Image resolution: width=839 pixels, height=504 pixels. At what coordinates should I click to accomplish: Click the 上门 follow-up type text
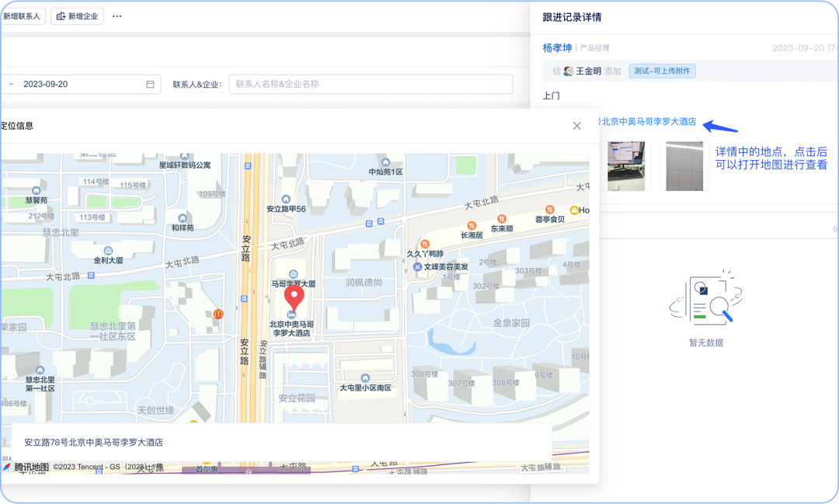pyautogui.click(x=551, y=96)
